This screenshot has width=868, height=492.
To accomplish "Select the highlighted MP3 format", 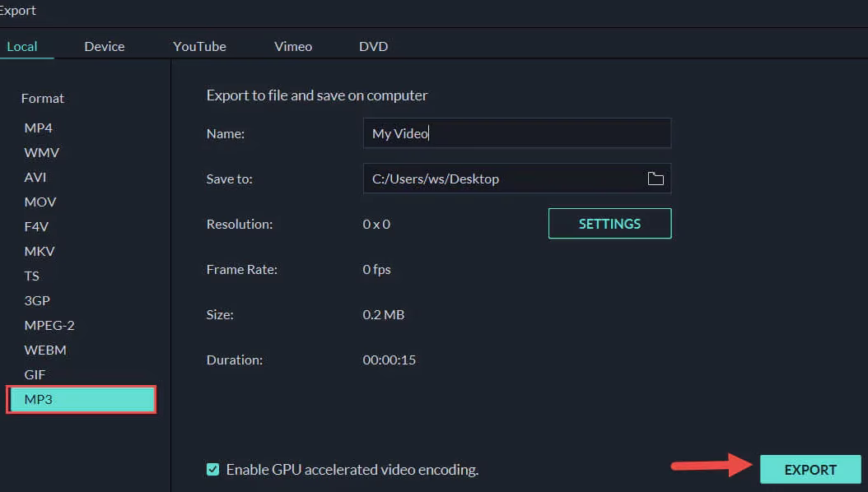I will pyautogui.click(x=81, y=400).
